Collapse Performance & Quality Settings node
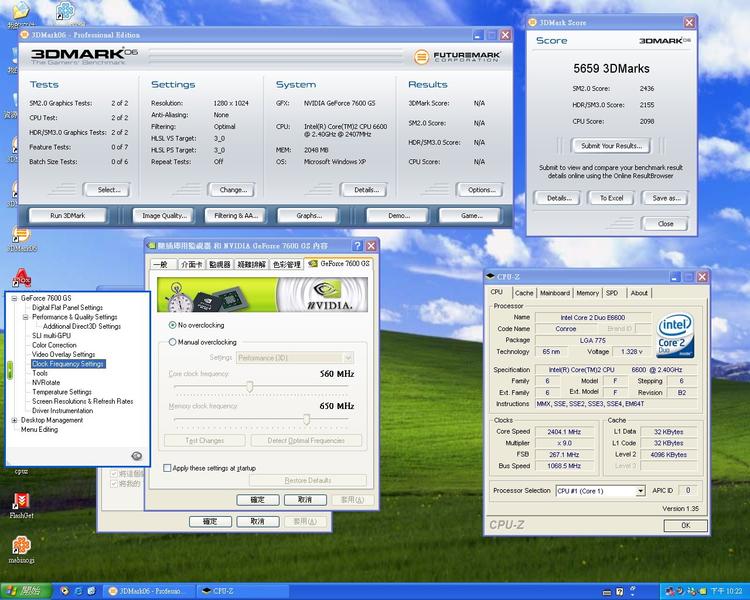 [25, 317]
